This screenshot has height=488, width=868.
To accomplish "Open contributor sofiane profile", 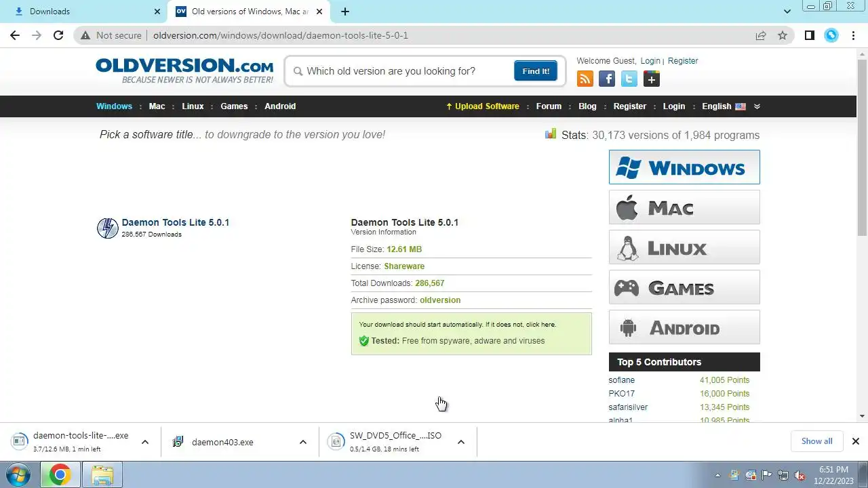I will [x=622, y=380].
